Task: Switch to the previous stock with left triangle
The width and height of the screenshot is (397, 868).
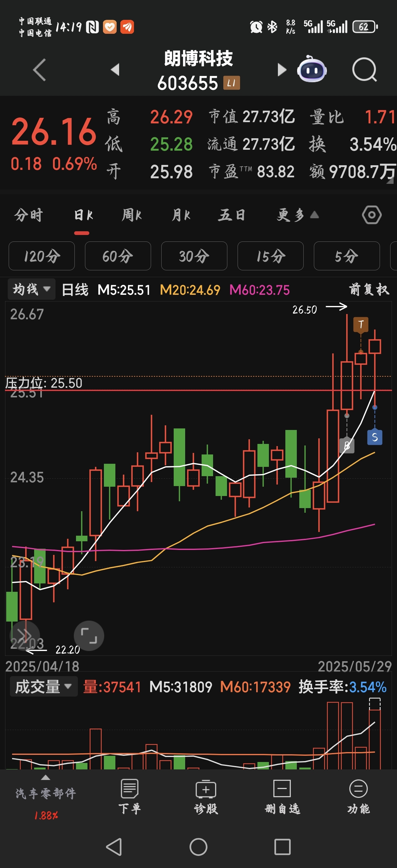Action: tap(115, 69)
